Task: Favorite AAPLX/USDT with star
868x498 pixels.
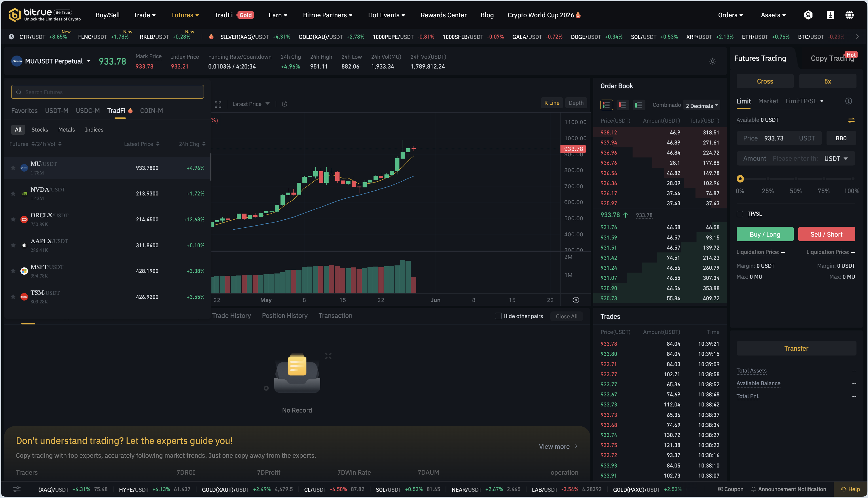Action: (13, 245)
